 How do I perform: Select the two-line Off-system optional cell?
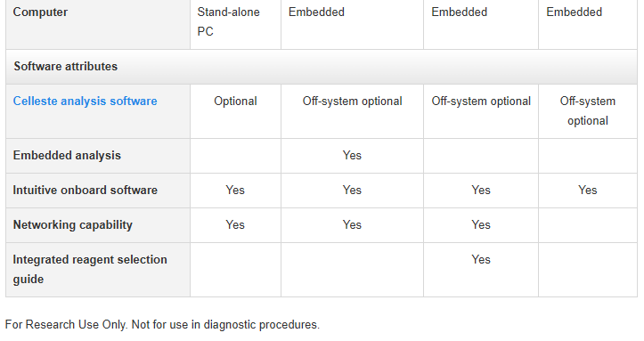[587, 110]
